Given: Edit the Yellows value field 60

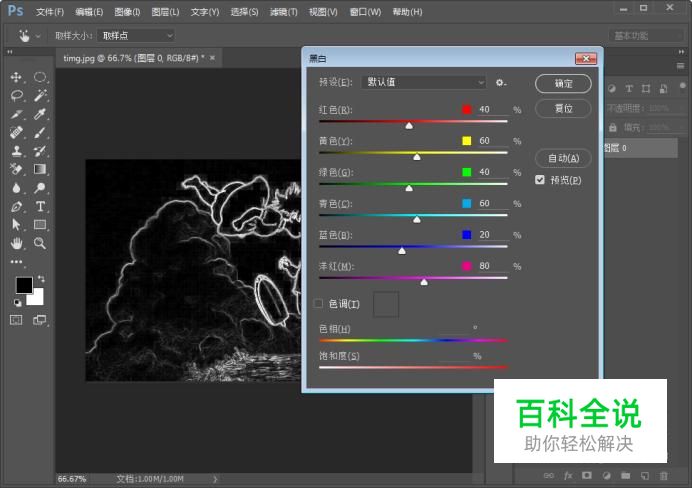Looking at the screenshot, I should pyautogui.click(x=492, y=140).
